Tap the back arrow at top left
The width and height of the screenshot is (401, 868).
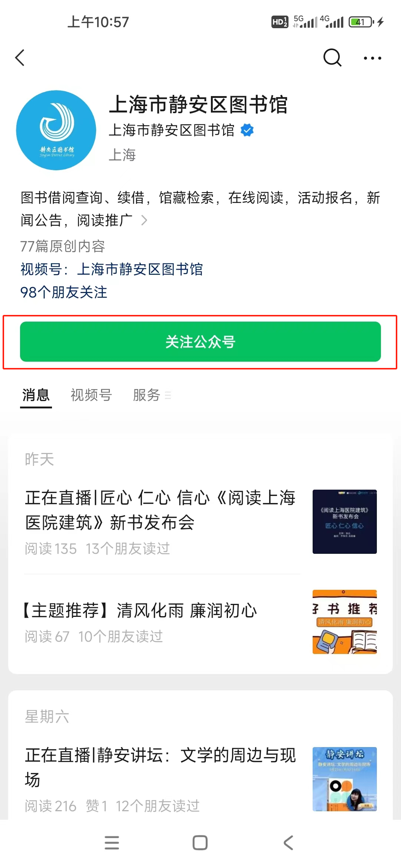tap(20, 58)
